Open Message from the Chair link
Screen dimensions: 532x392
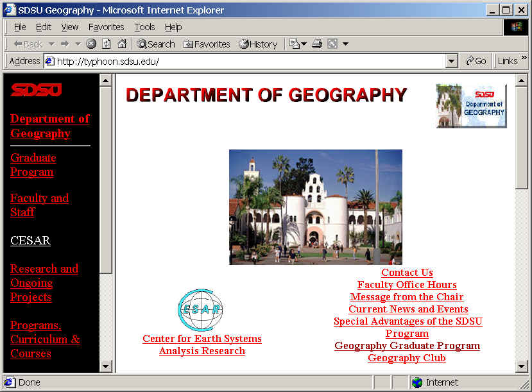click(x=407, y=296)
